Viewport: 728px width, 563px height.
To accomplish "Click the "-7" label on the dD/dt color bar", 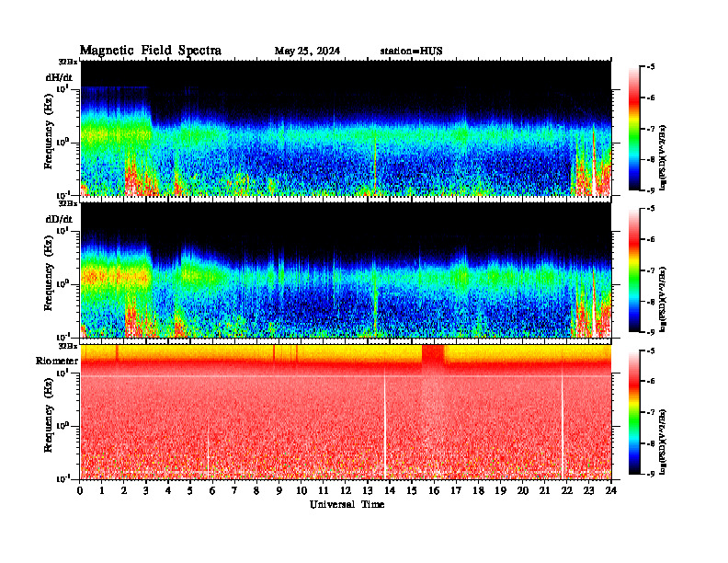I will [x=651, y=270].
